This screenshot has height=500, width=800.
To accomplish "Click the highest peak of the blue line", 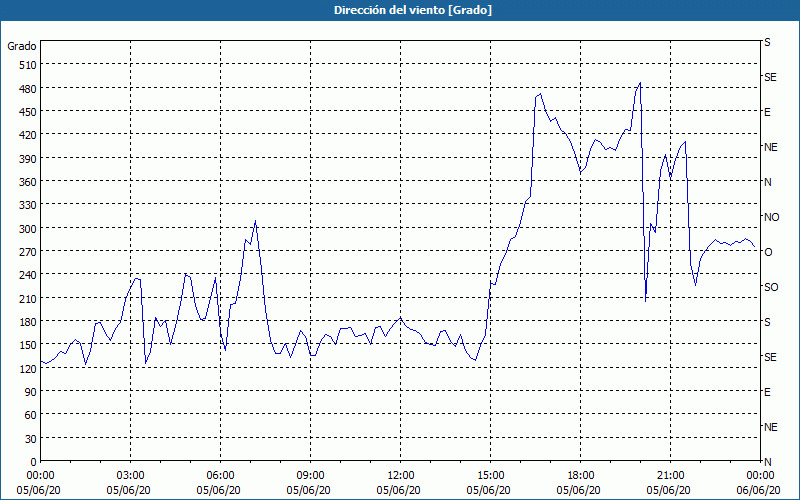I will pos(640,83).
